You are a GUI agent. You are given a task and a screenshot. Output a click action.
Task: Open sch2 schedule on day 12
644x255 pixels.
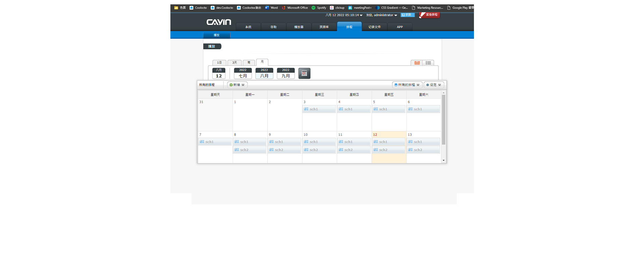[389, 150]
